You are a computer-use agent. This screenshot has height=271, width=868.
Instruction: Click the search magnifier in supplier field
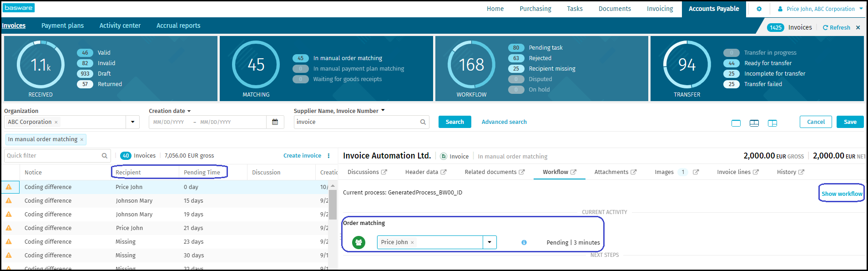pyautogui.click(x=423, y=122)
